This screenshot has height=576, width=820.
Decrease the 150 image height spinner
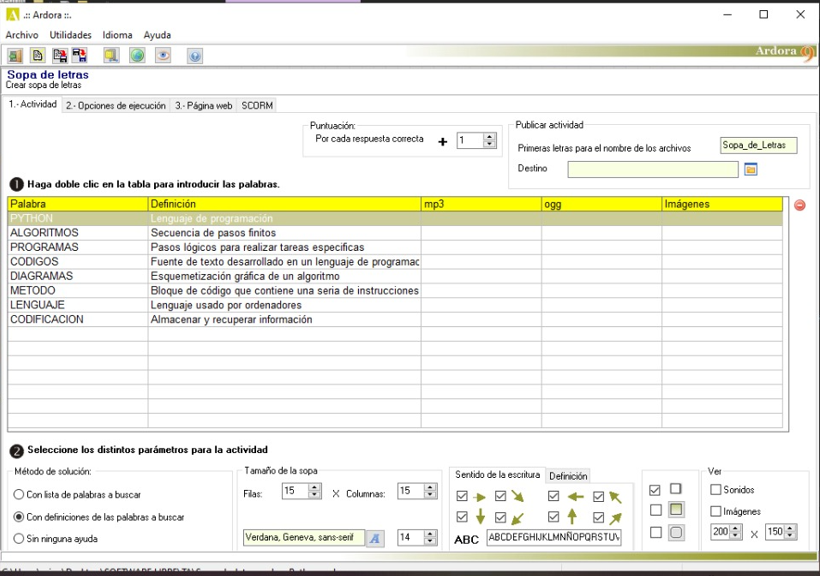coord(790,536)
